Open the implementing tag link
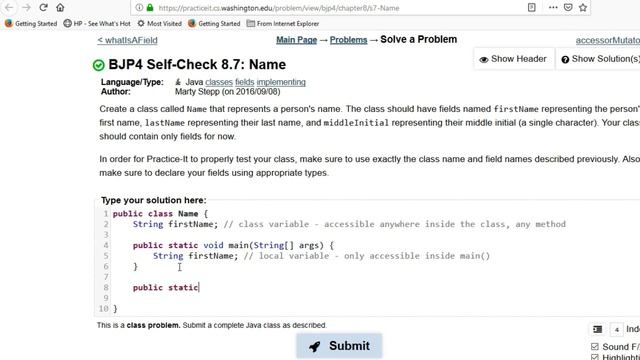 (x=281, y=82)
